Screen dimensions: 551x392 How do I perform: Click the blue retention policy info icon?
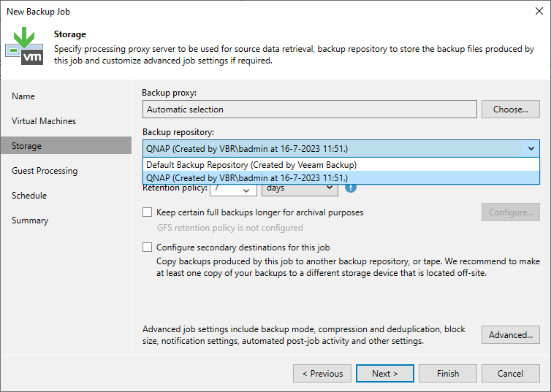pyautogui.click(x=350, y=188)
